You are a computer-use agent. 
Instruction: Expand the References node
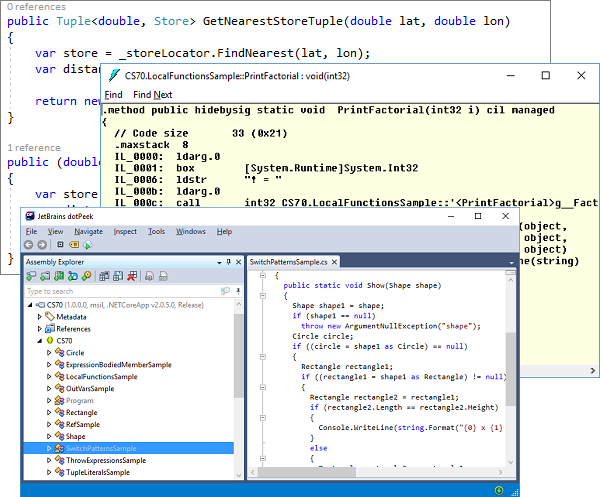(39, 329)
